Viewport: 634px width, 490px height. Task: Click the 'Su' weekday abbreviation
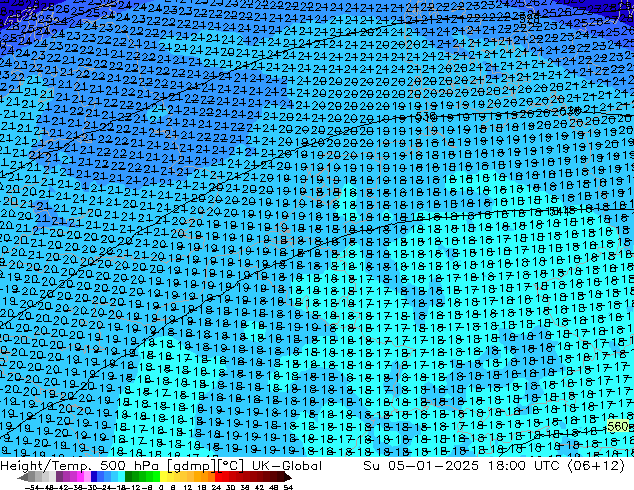(372, 466)
